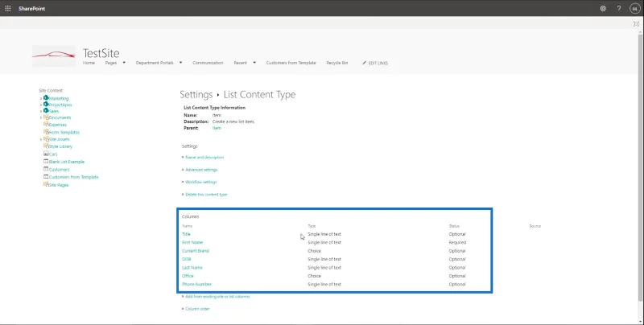This screenshot has width=644, height=325.
Task: Open Site Pages in Site Content tree
Action: click(x=59, y=185)
